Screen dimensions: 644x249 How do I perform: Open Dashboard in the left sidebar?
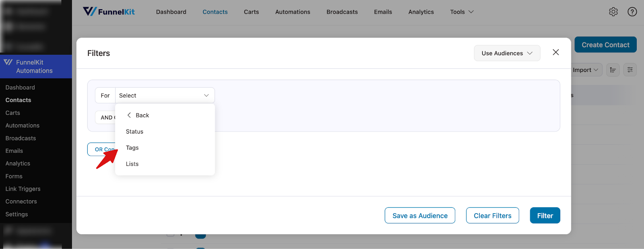[20, 87]
